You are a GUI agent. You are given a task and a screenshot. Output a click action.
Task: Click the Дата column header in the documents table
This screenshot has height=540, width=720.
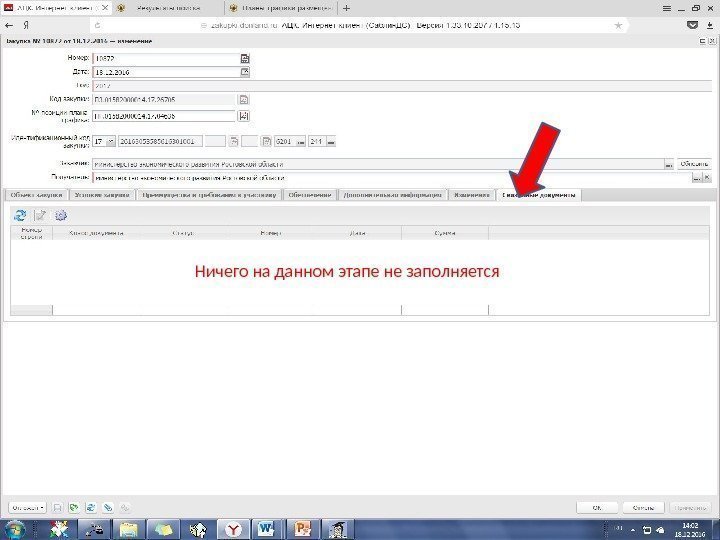point(357,233)
